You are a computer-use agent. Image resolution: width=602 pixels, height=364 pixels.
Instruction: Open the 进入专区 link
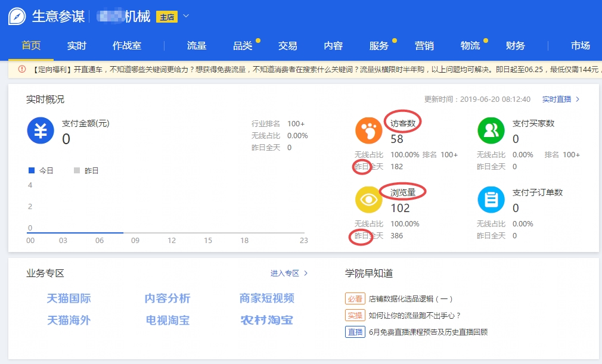click(285, 273)
